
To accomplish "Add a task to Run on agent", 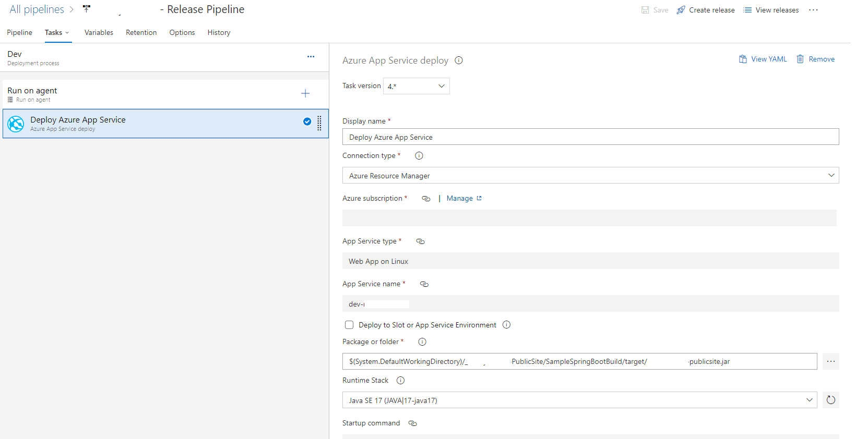I will point(305,93).
